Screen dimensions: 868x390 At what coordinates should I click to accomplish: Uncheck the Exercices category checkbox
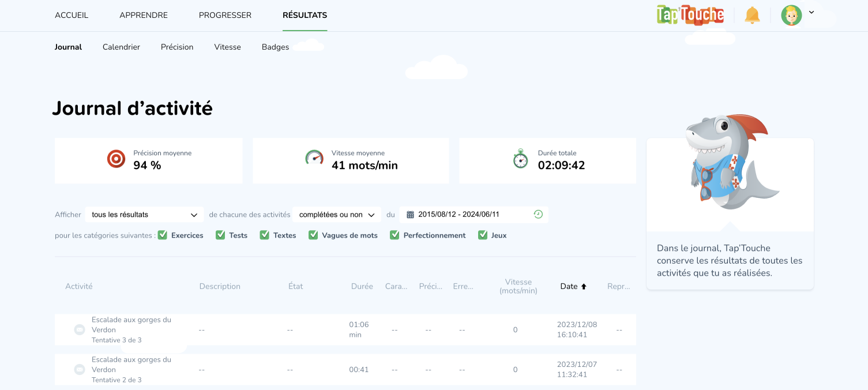coord(163,235)
